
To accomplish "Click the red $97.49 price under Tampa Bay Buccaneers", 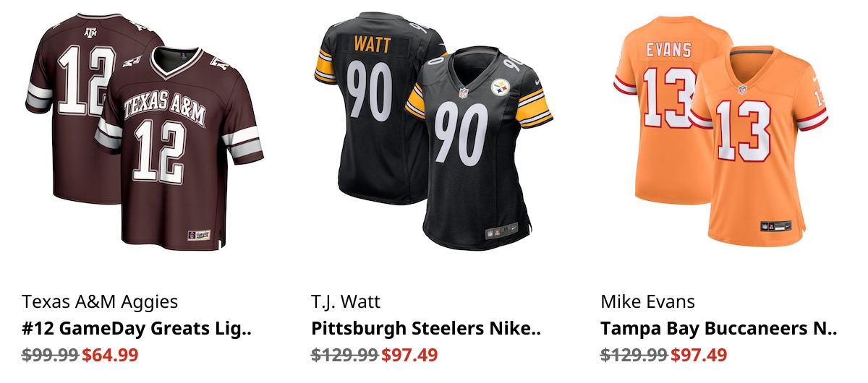I will [699, 355].
